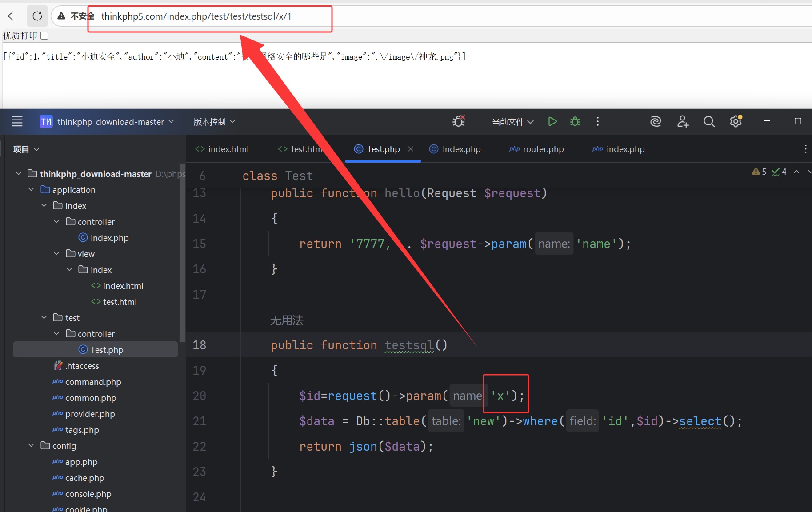Click the testsql function name

coord(409,345)
